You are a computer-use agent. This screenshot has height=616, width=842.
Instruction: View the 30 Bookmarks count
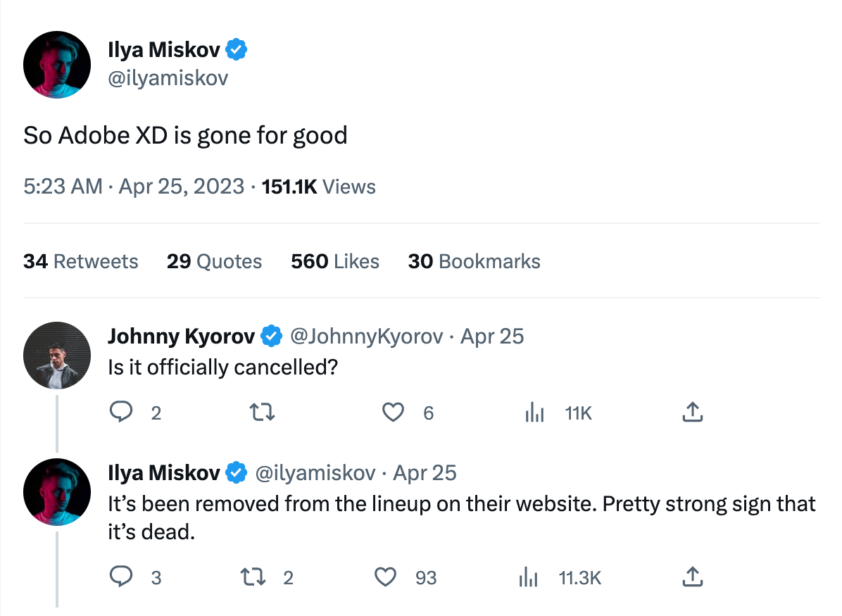pos(474,261)
